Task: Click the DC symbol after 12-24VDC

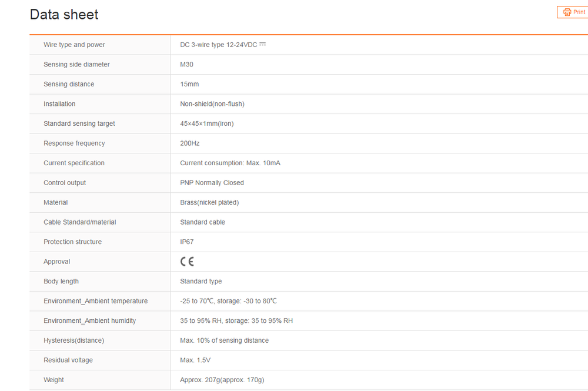Action: (262, 45)
